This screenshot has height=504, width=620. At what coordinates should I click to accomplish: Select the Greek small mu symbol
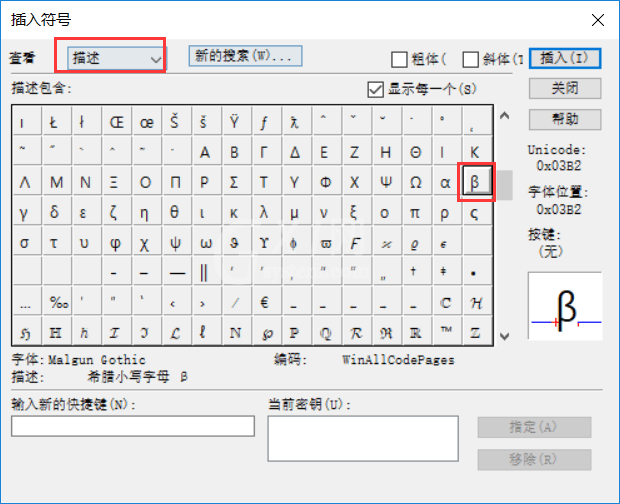click(295, 212)
